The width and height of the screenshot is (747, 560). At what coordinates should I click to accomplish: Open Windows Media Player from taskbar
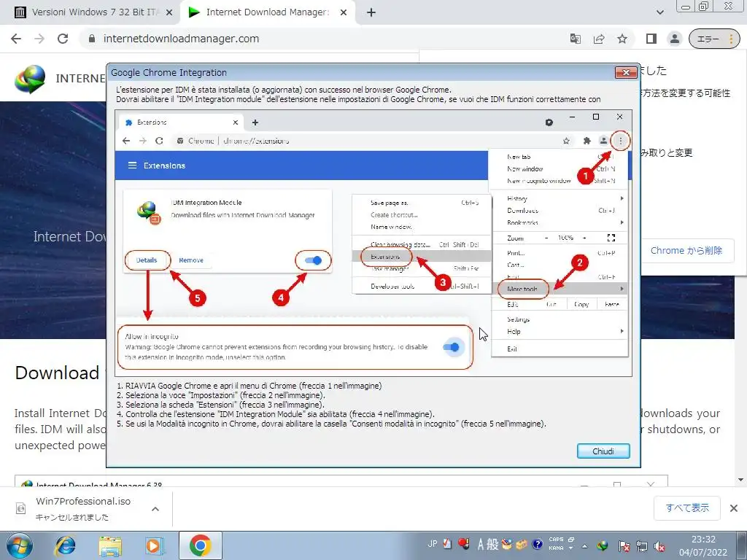click(x=153, y=545)
